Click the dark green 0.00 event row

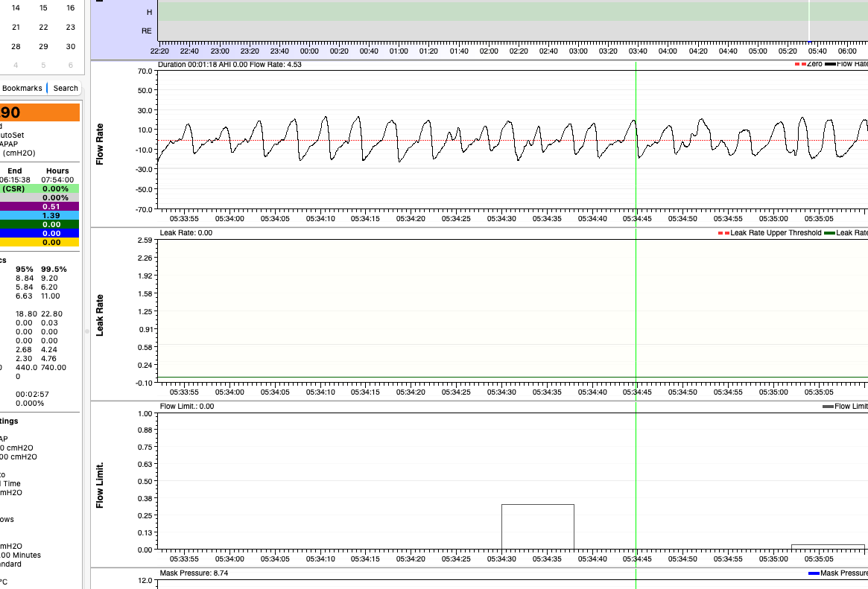(39, 224)
